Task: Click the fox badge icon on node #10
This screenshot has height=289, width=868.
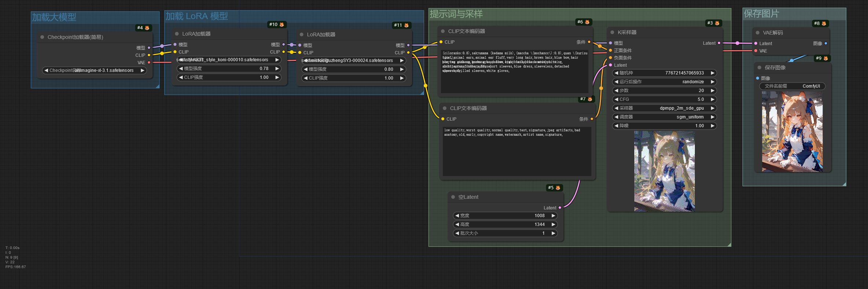Action: (282, 25)
